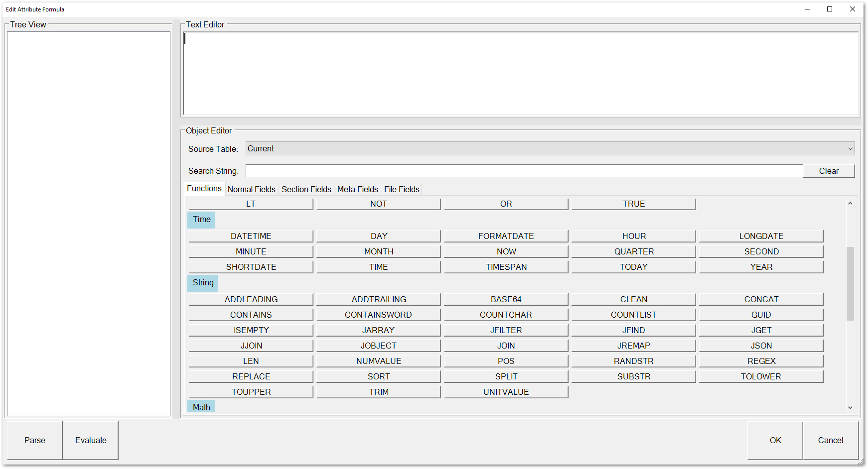Confirm with the OK button
The width and height of the screenshot is (868, 469).
click(775, 440)
